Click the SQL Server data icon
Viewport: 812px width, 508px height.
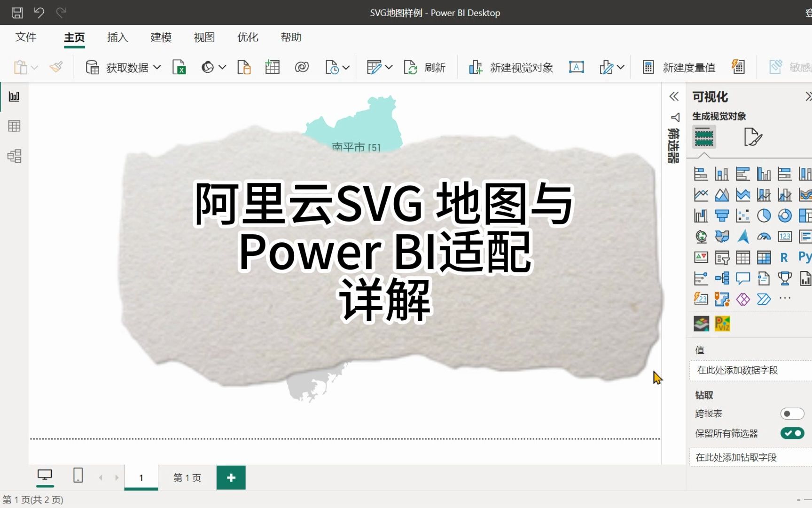click(244, 68)
